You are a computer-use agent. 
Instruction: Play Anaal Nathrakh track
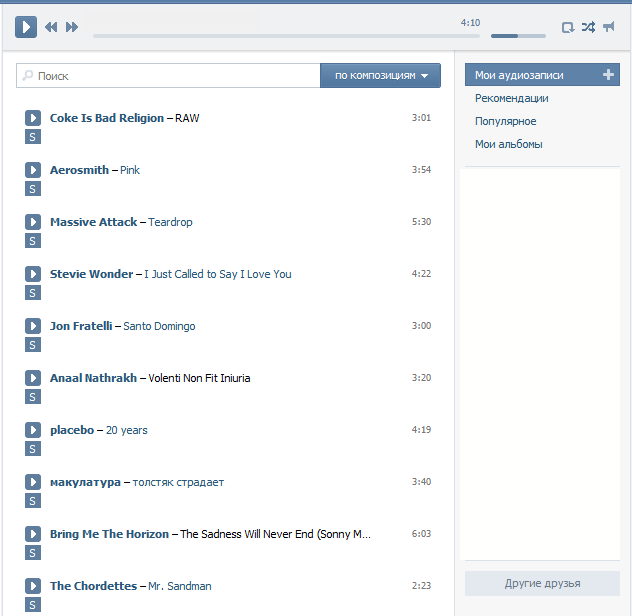[33, 378]
